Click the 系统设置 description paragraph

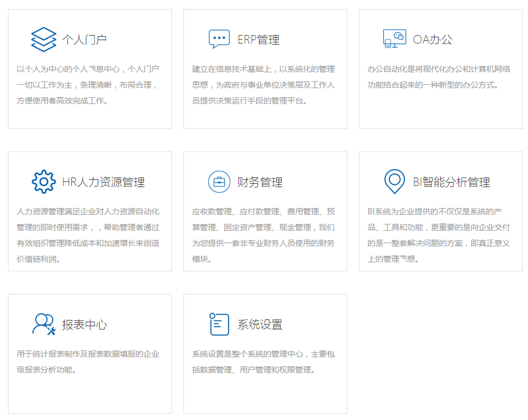[x=263, y=362]
